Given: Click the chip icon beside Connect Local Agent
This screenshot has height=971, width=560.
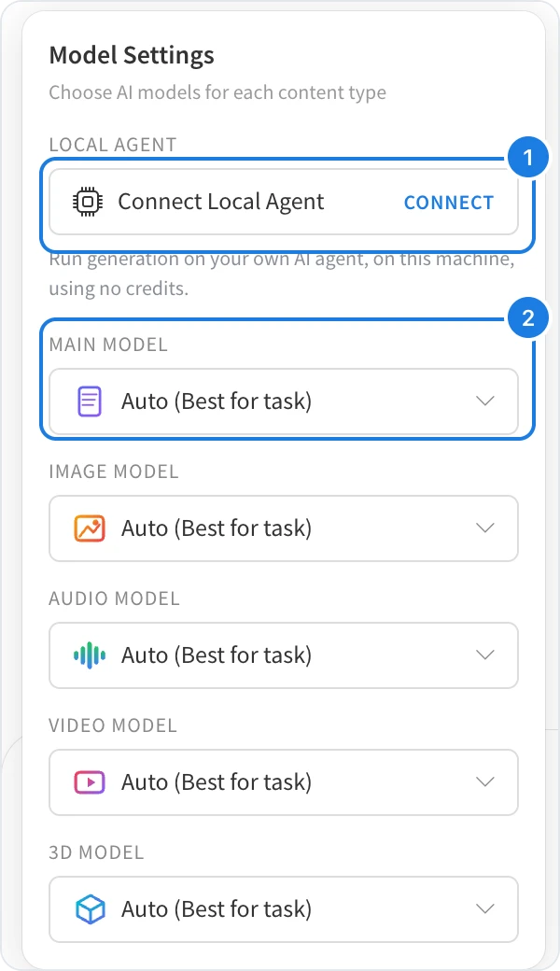Looking at the screenshot, I should tap(89, 202).
